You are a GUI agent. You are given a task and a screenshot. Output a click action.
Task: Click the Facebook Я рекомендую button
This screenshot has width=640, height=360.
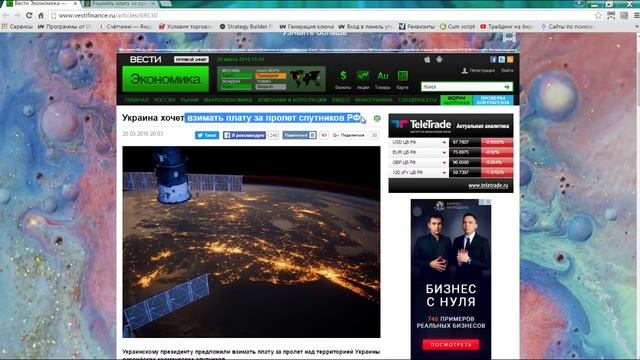(244, 135)
